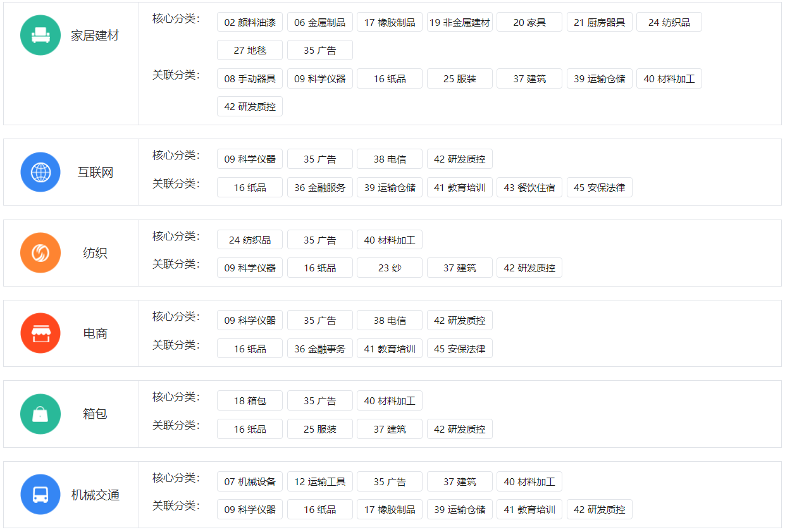Screen dimensions: 785x532
Task: Choose 45 安保法律 in the 电商 row
Action: click(460, 349)
